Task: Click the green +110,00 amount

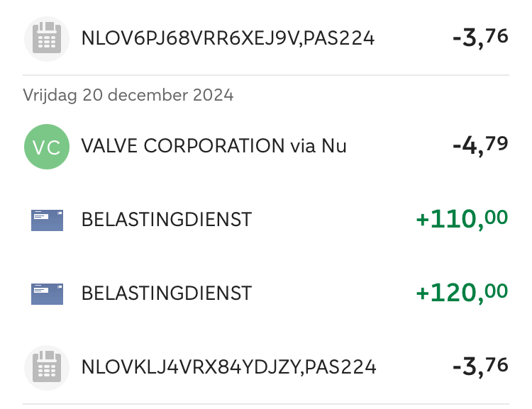Action: 462,220
